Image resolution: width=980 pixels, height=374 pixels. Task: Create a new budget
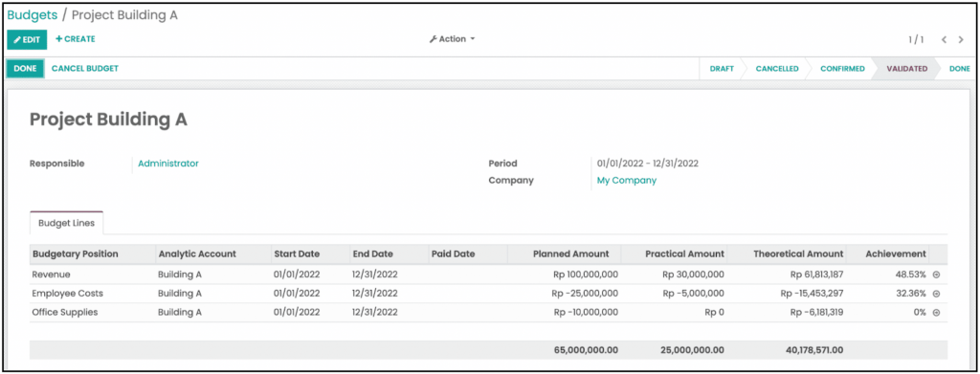(76, 38)
